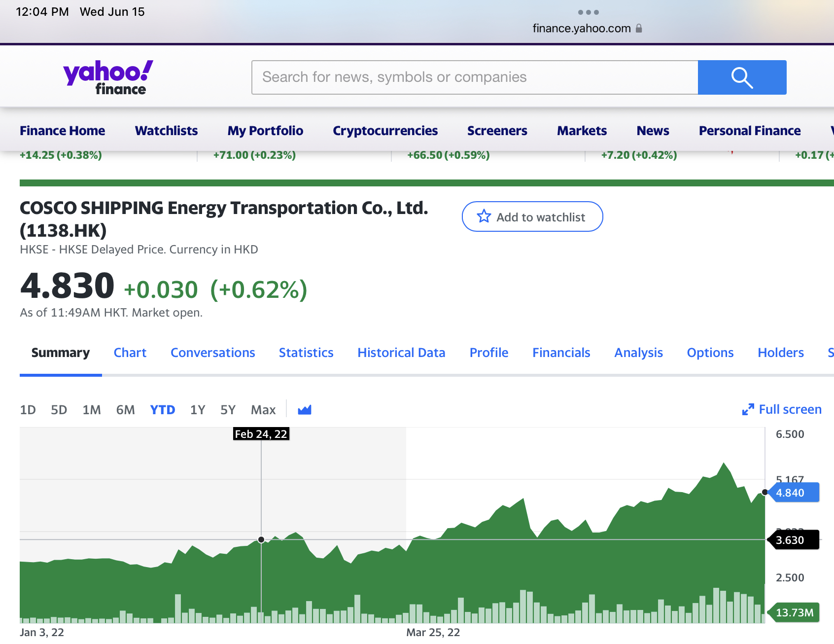Viewport: 834px width, 644px height.
Task: Open the Analysis tab
Action: [x=639, y=353]
